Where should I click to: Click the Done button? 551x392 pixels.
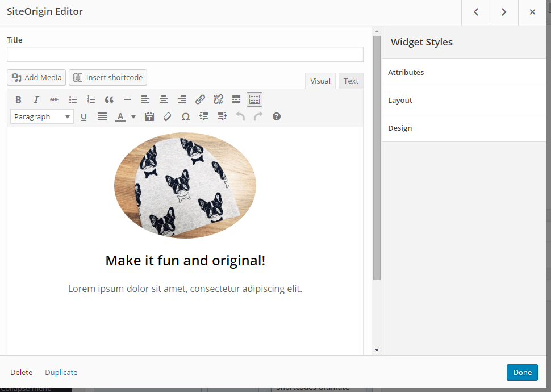[522, 372]
